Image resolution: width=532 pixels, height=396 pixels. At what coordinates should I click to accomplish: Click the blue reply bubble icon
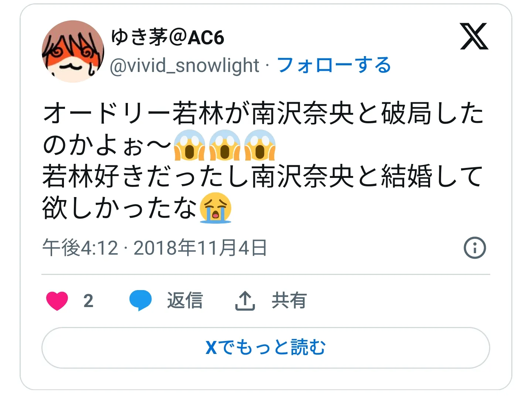pos(140,300)
